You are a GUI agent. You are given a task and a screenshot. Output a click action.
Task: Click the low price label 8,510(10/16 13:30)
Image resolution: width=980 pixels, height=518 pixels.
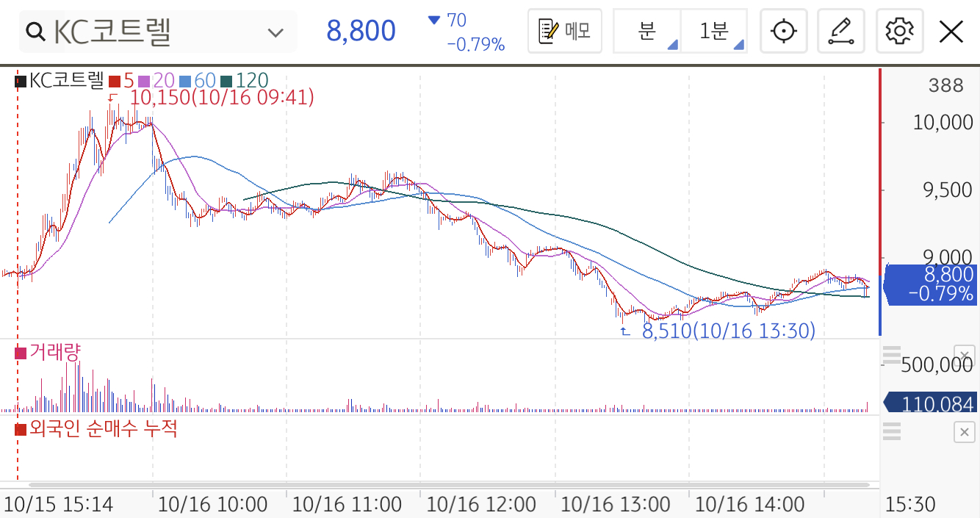pos(729,331)
